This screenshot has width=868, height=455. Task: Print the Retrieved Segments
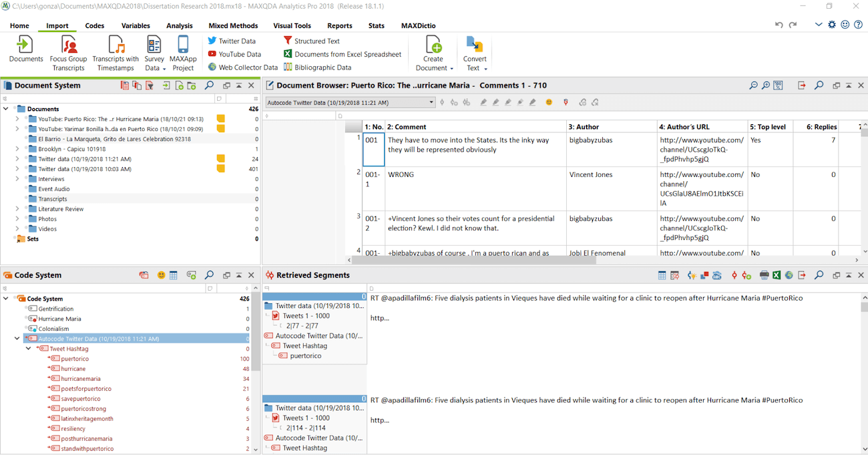(x=764, y=275)
